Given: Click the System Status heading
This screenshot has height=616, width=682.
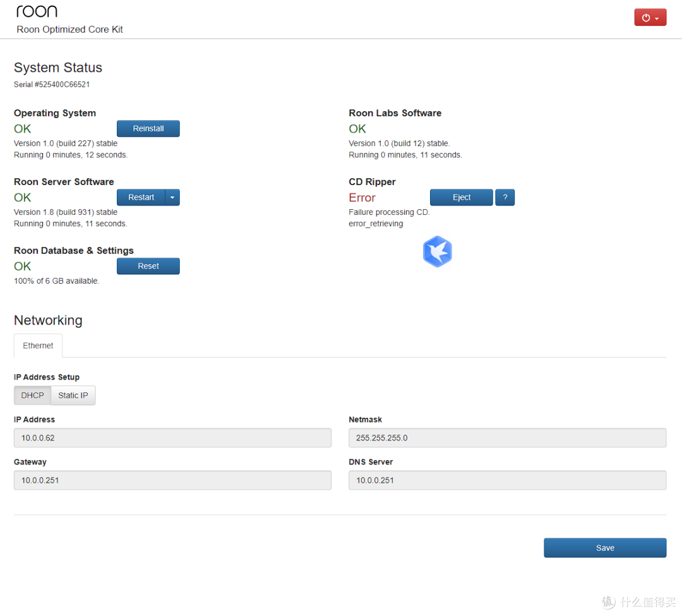Looking at the screenshot, I should click(x=58, y=68).
